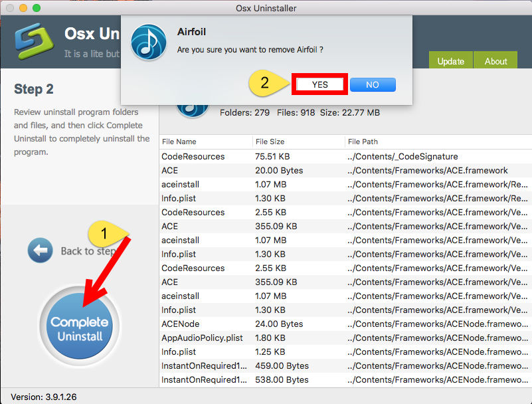This screenshot has width=532, height=404.
Task: Click the Airfoil icon in the confirmation dialog
Action: point(148,41)
